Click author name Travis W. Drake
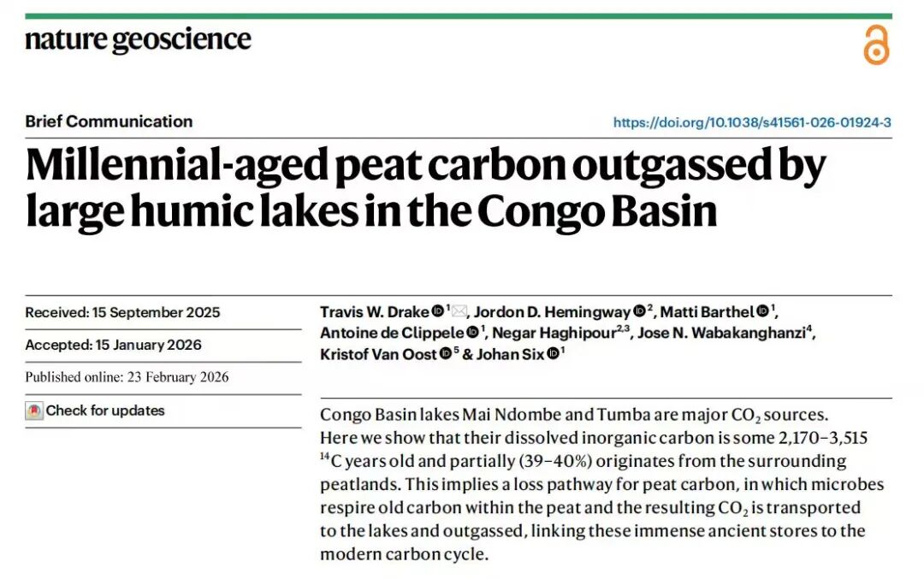The width and height of the screenshot is (924, 579). pos(375,312)
